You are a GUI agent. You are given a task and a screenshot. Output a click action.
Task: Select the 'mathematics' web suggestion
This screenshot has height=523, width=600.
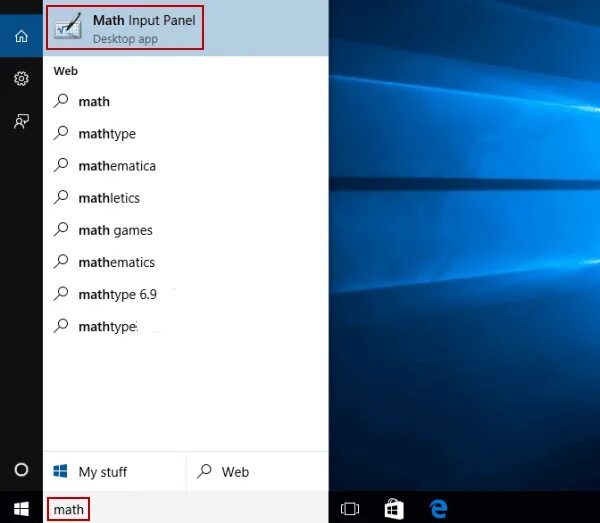(x=186, y=262)
